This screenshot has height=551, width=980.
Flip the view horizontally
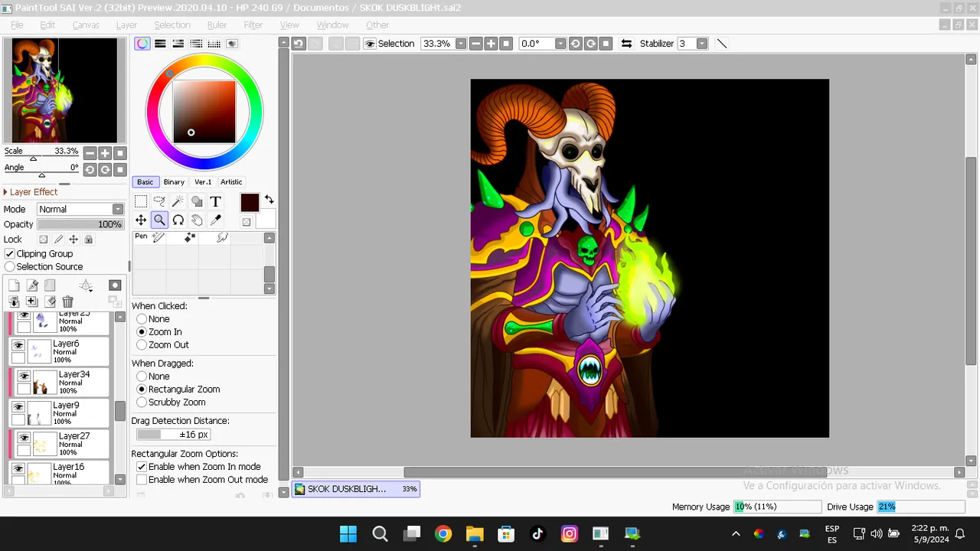click(x=626, y=44)
